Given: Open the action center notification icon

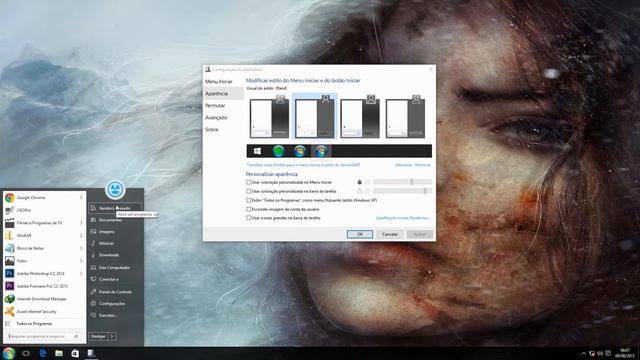Looking at the screenshot, I should (608, 353).
